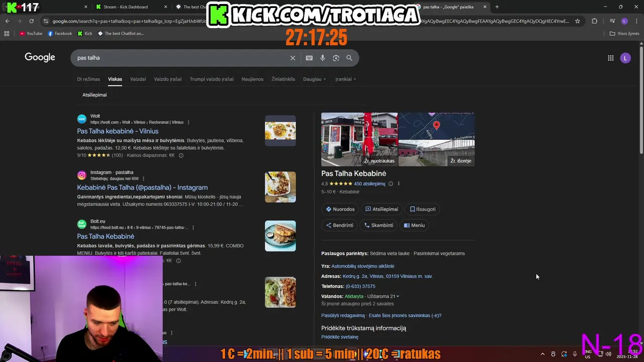Click the magnifier search icon
This screenshot has height=362, width=644.
349,58
